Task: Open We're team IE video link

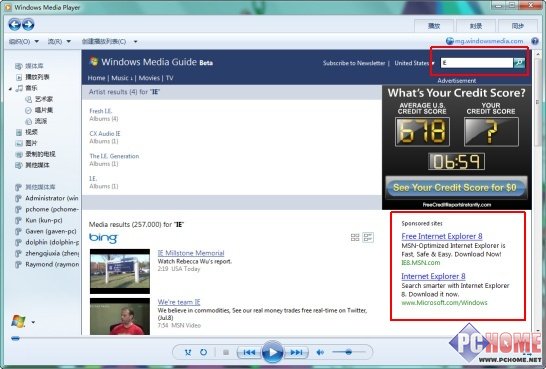Action: click(179, 302)
